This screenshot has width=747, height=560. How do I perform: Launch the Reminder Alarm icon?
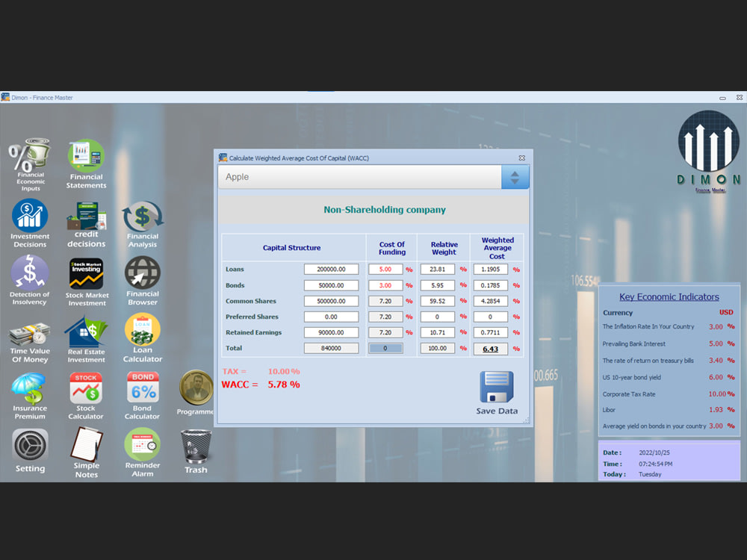tap(143, 452)
